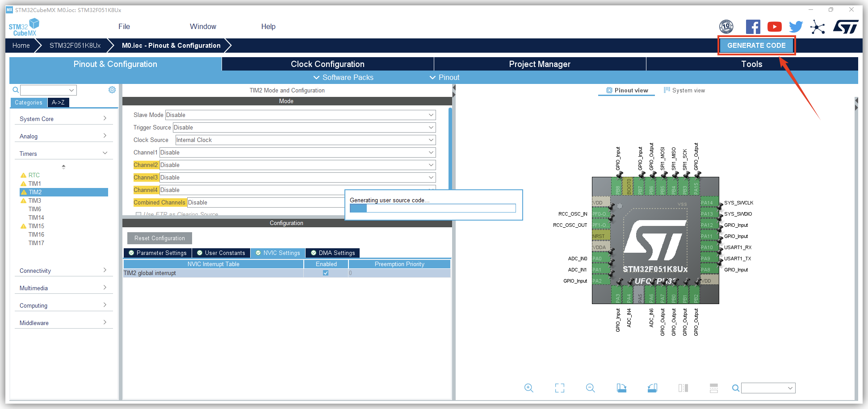Open the YouTube icon link

[774, 27]
